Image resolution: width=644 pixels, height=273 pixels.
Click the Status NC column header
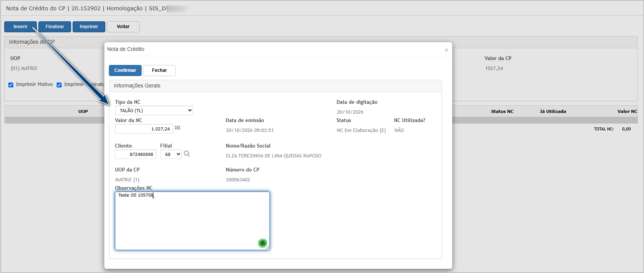coord(502,111)
